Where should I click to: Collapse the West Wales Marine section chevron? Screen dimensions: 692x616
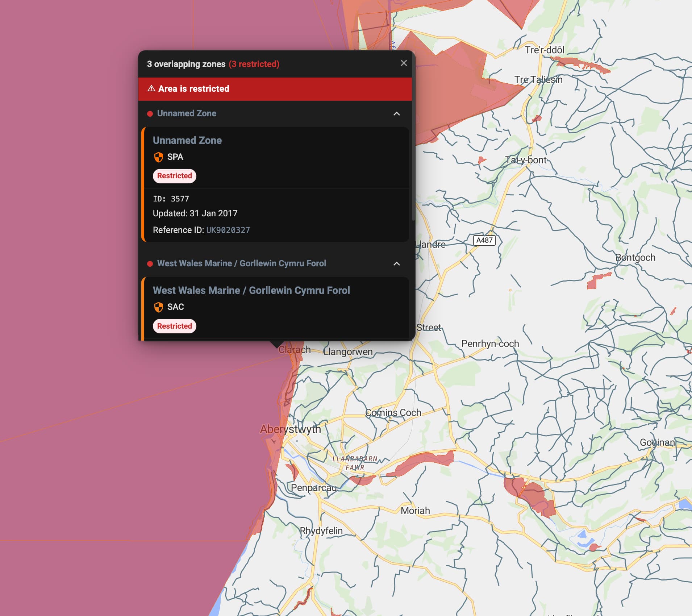click(397, 264)
